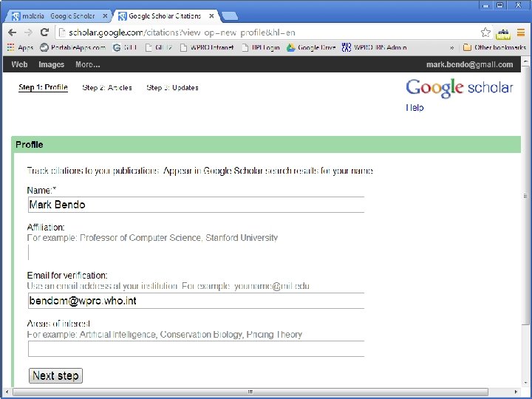Click the Profile section header

click(x=266, y=145)
